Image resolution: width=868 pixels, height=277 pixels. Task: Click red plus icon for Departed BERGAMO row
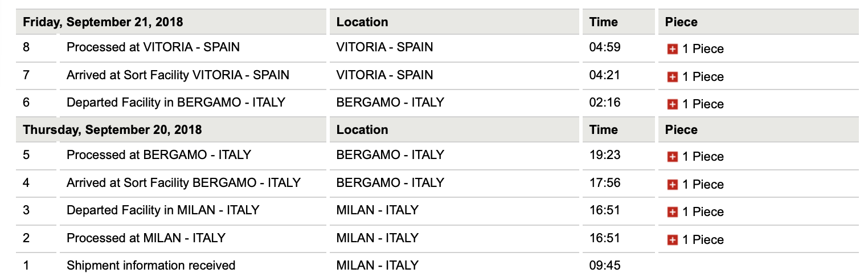pos(672,104)
